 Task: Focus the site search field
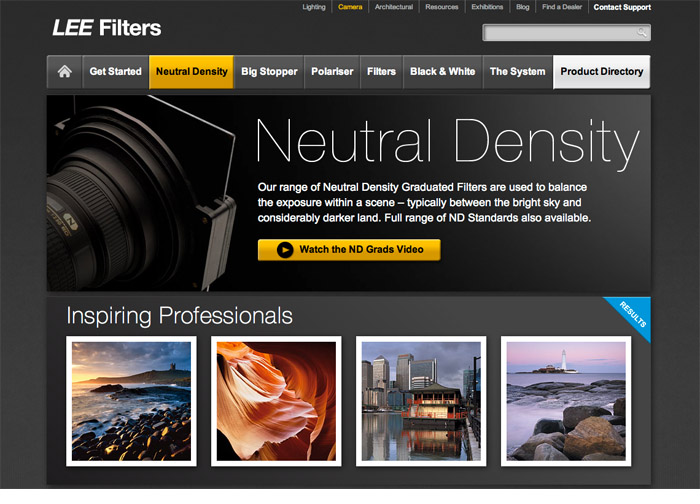point(566,33)
